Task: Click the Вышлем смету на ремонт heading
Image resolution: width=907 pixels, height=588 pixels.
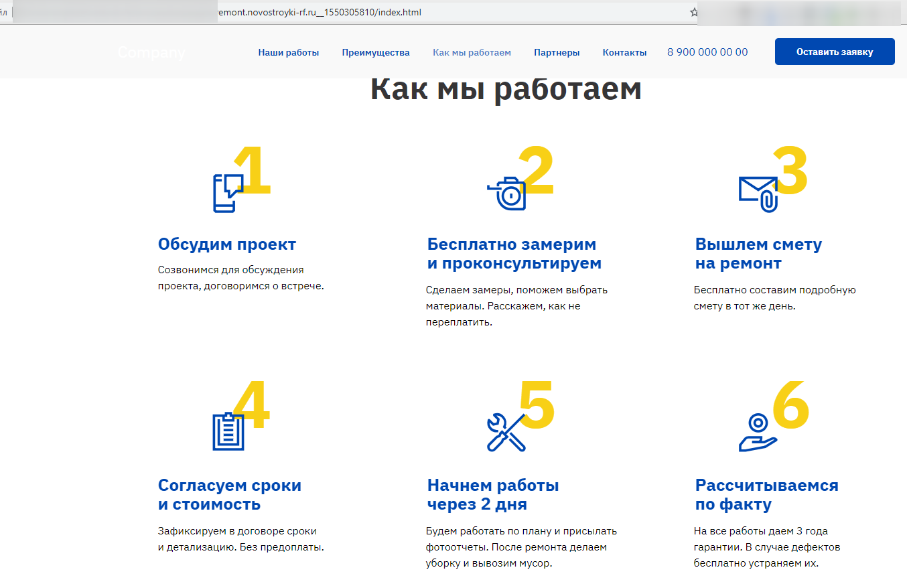Action: (x=758, y=254)
